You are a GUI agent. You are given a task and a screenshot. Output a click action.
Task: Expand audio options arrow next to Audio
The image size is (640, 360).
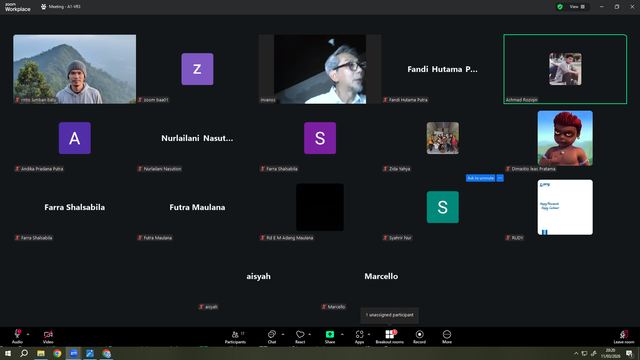click(28, 334)
